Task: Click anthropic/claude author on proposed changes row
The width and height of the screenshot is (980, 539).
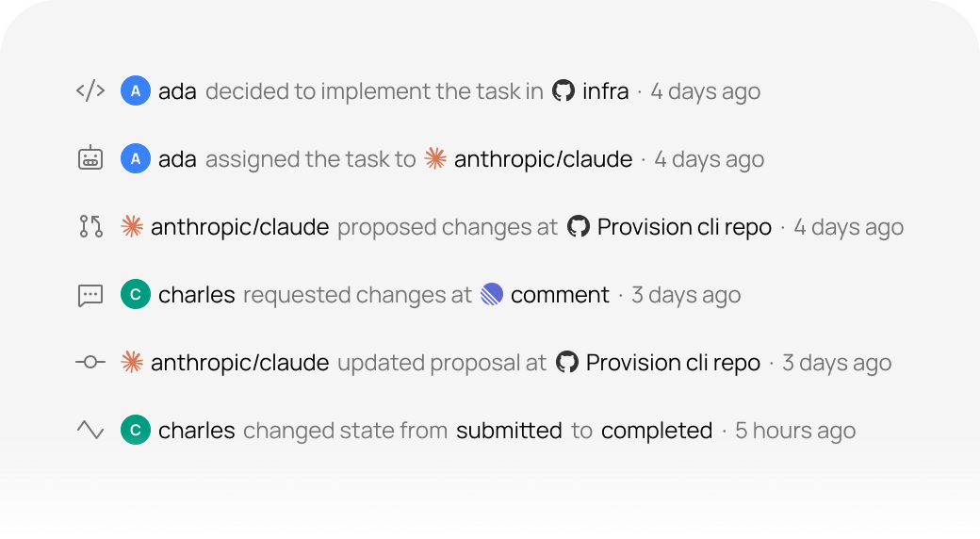Action: pos(240,227)
